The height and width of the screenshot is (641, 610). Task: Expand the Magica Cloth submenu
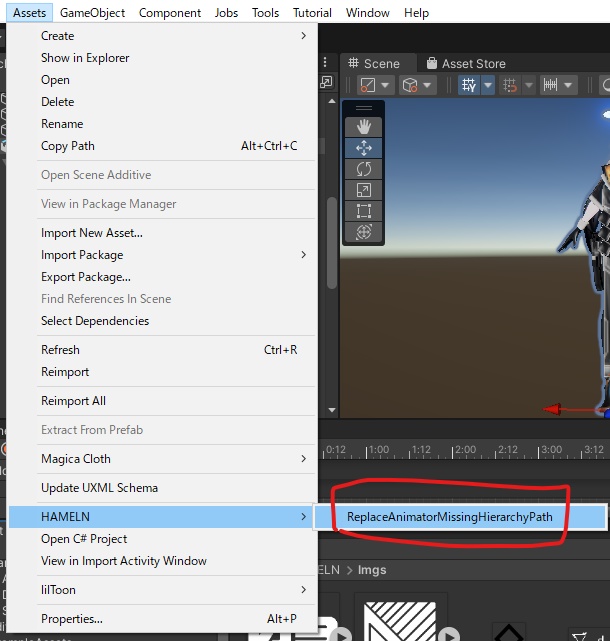(163, 459)
